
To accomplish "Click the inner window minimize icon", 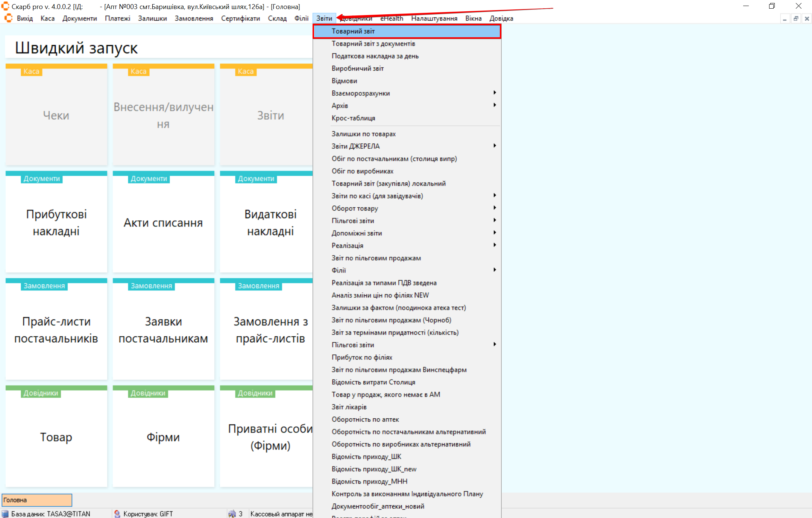I will (785, 18).
